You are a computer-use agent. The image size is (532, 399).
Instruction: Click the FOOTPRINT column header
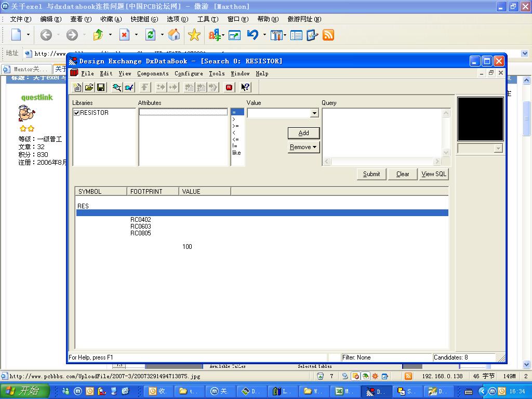pos(153,191)
